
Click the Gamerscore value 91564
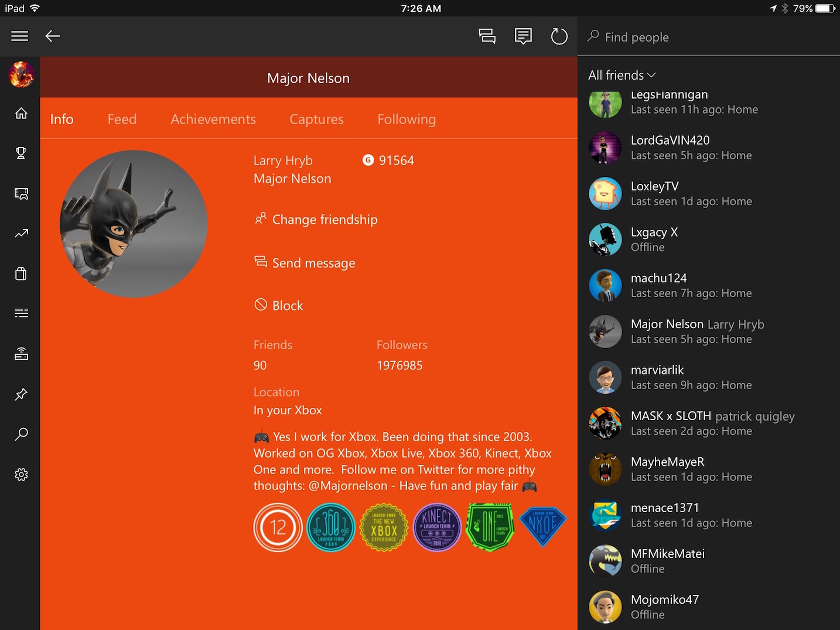397,160
